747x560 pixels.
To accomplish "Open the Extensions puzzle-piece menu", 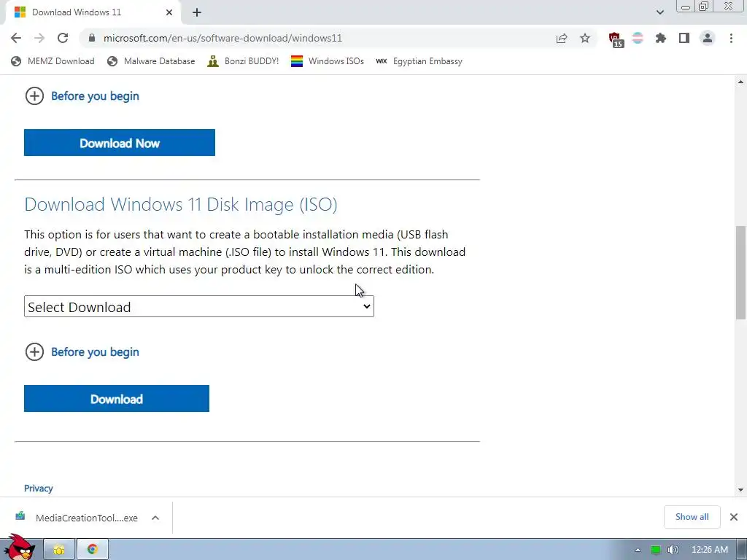I will [661, 38].
